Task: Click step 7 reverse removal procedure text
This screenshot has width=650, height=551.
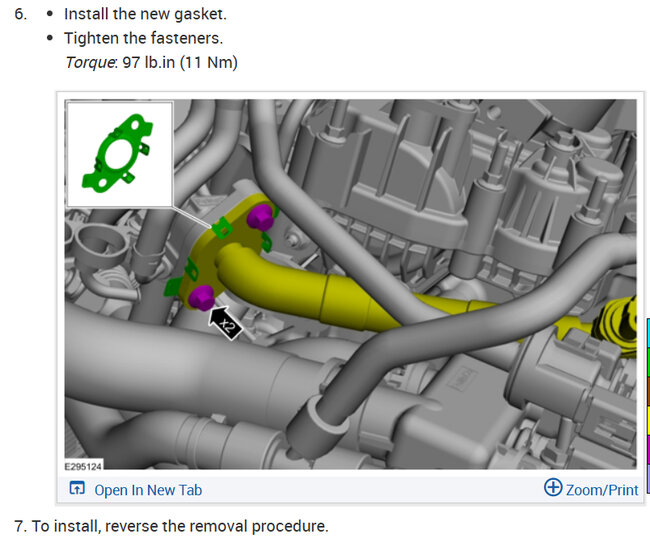Action: 171,526
